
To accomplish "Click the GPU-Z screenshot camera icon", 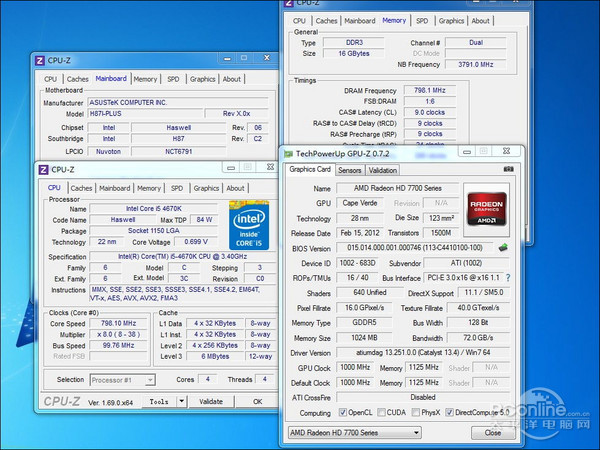I will 507,170.
